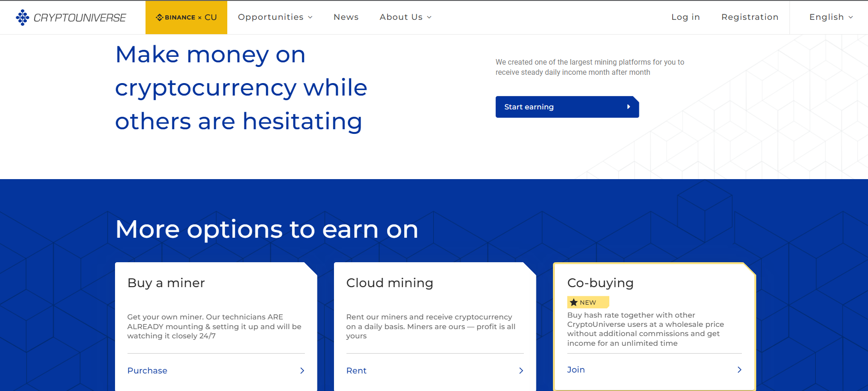Click the Binance diamond logo icon

point(159,18)
